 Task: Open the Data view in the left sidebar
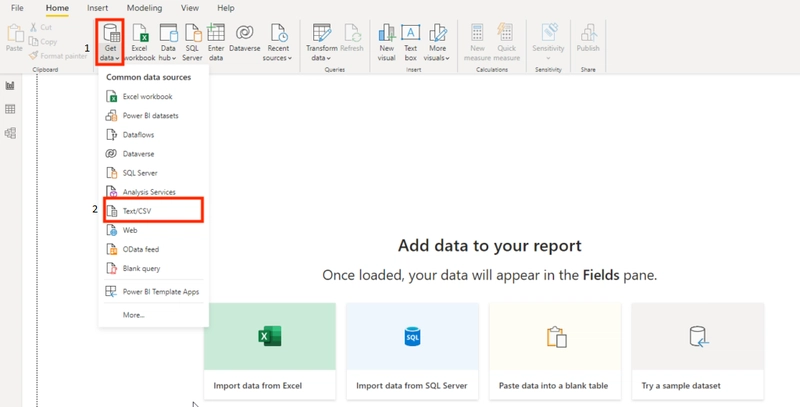(x=10, y=109)
